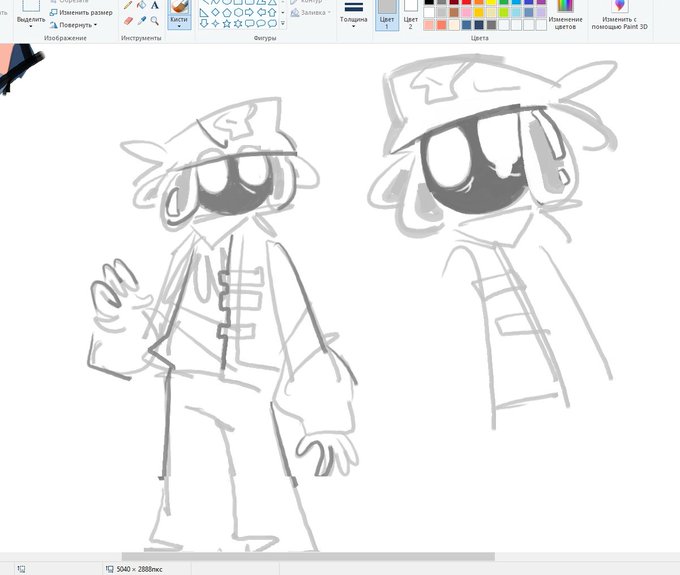Click the canvas size 5040 × 2888 readout

(139, 569)
